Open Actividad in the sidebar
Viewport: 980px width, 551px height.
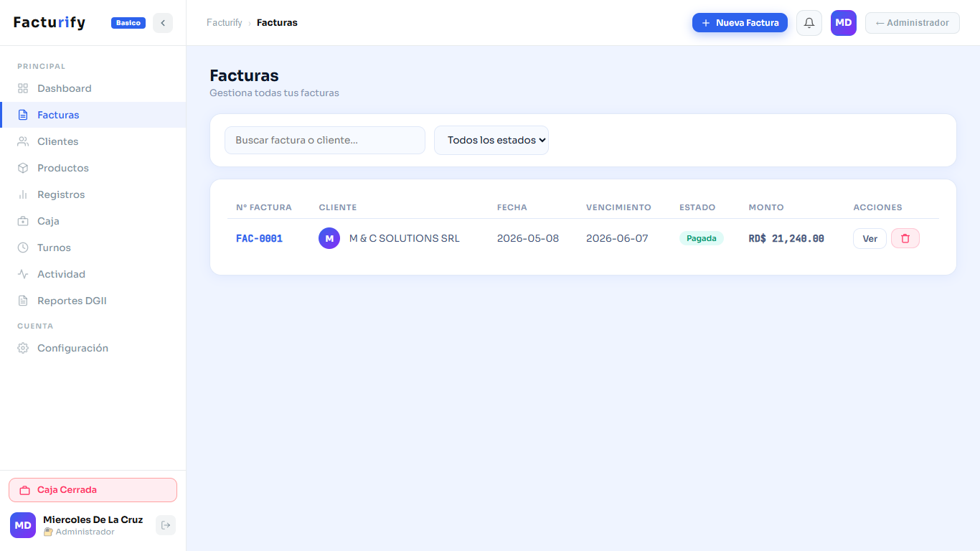93,274
